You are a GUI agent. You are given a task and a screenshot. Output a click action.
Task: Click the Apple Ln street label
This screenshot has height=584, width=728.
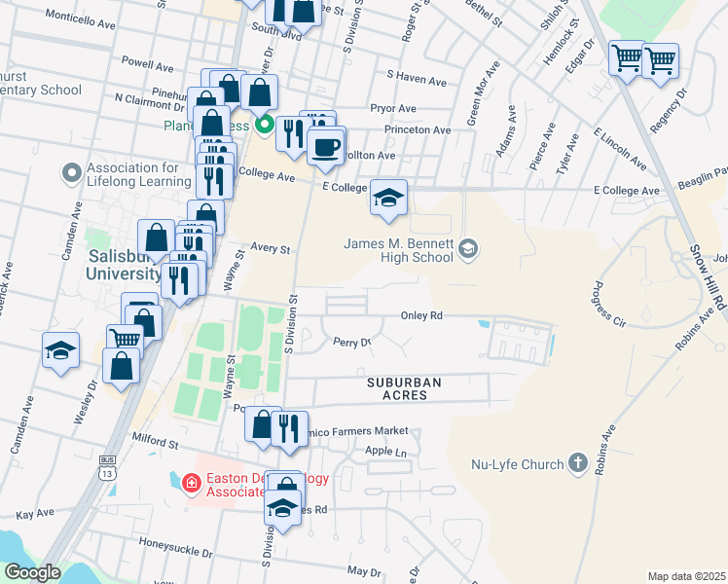(385, 451)
